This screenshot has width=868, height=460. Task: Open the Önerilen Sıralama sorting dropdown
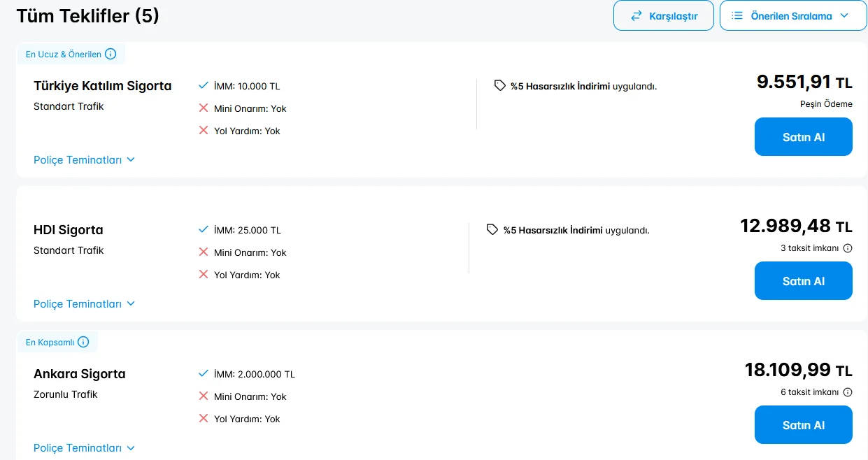tap(793, 15)
